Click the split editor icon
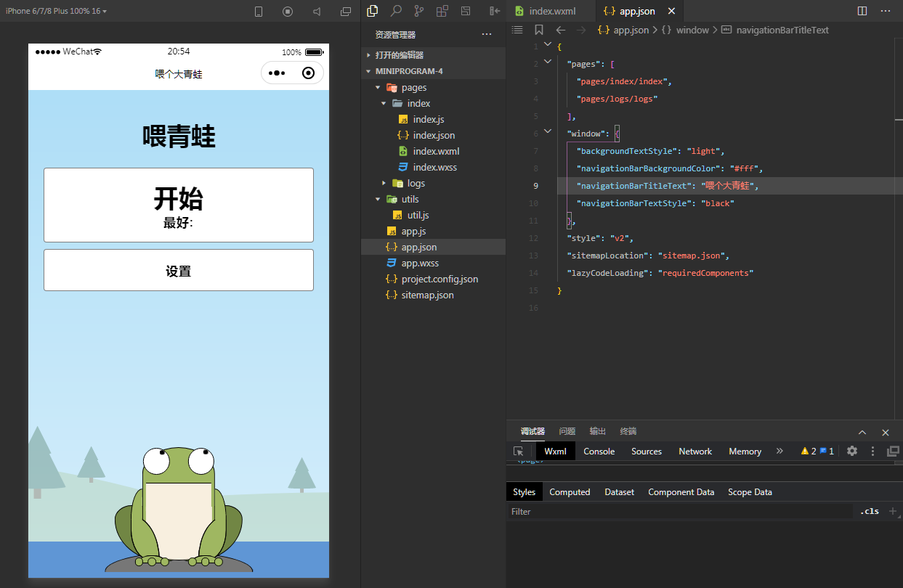This screenshot has height=588, width=903. pos(862,11)
